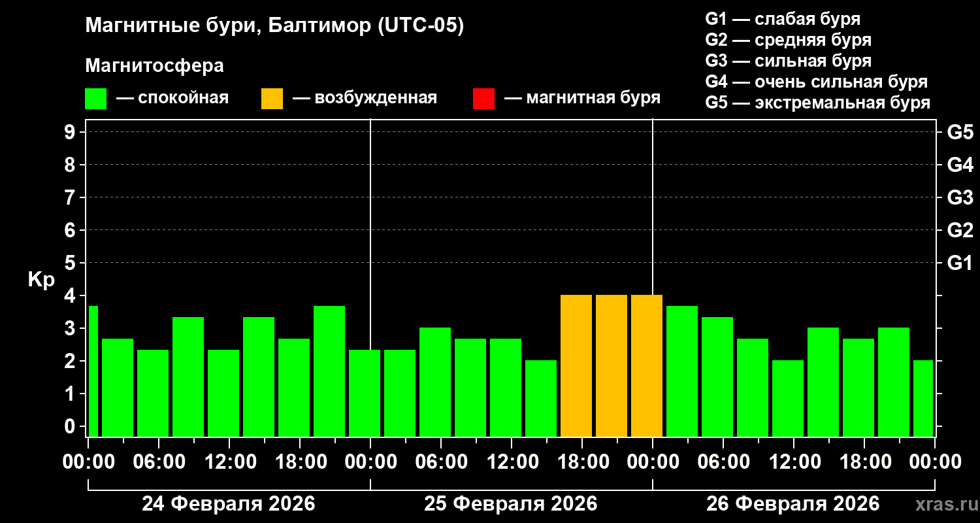The width and height of the screenshot is (980, 523).
Task: Click the '— спокойная' legend label
Action: point(172,98)
